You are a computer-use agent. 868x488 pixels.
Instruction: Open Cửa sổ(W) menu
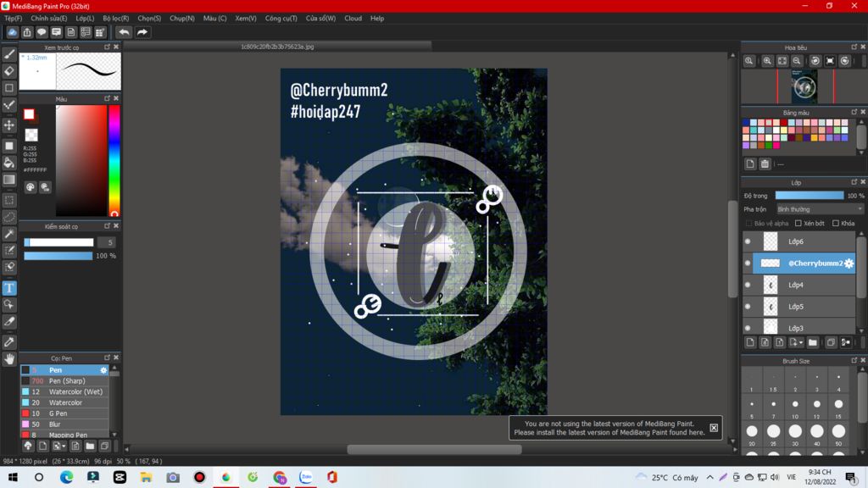click(x=321, y=19)
